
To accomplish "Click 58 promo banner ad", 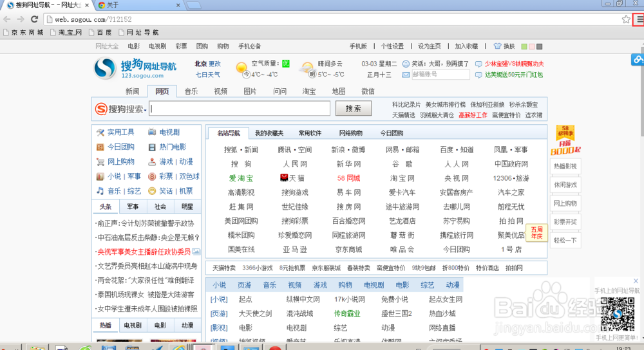I will pyautogui.click(x=565, y=140).
